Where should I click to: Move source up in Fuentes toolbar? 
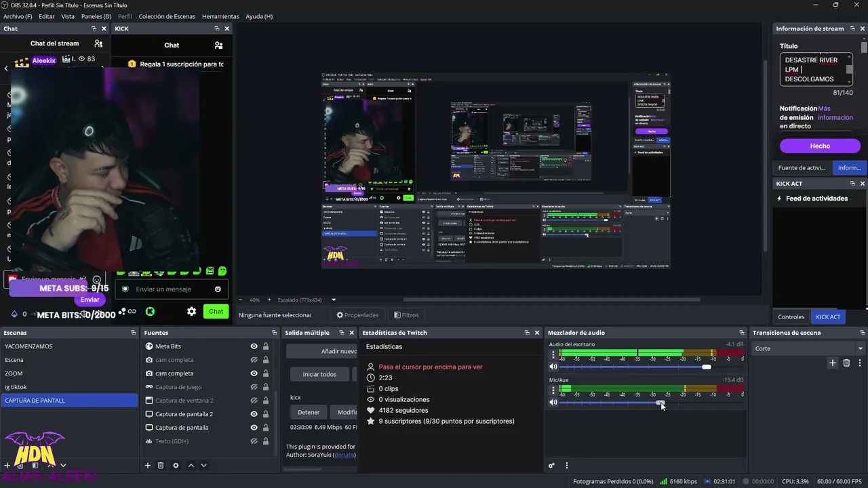191,466
